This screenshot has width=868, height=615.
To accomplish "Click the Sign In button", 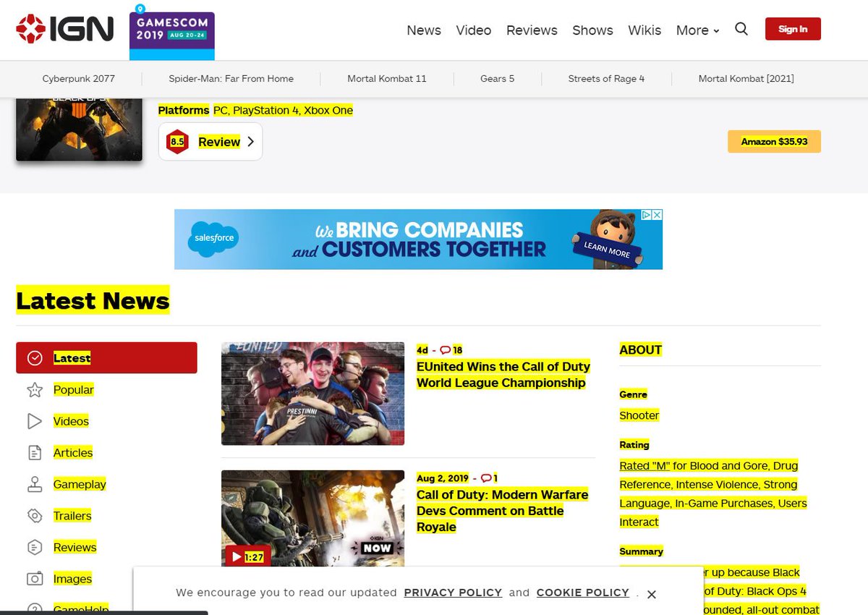I will pyautogui.click(x=793, y=29).
